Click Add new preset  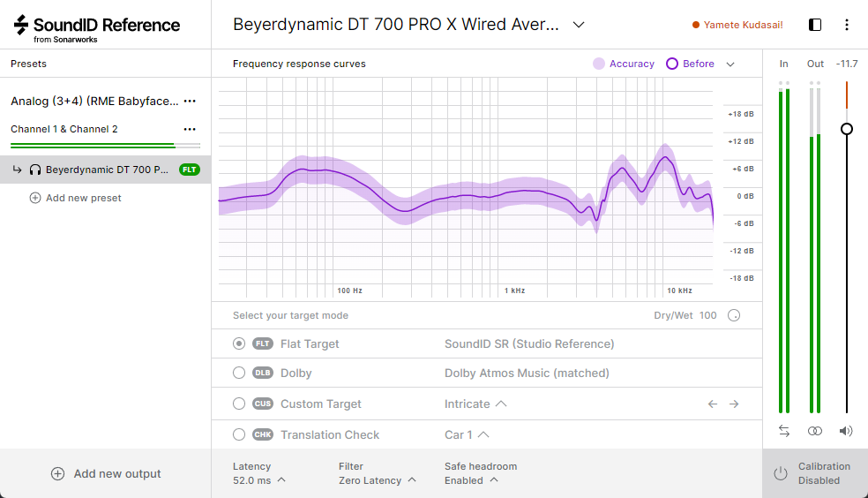click(x=83, y=198)
